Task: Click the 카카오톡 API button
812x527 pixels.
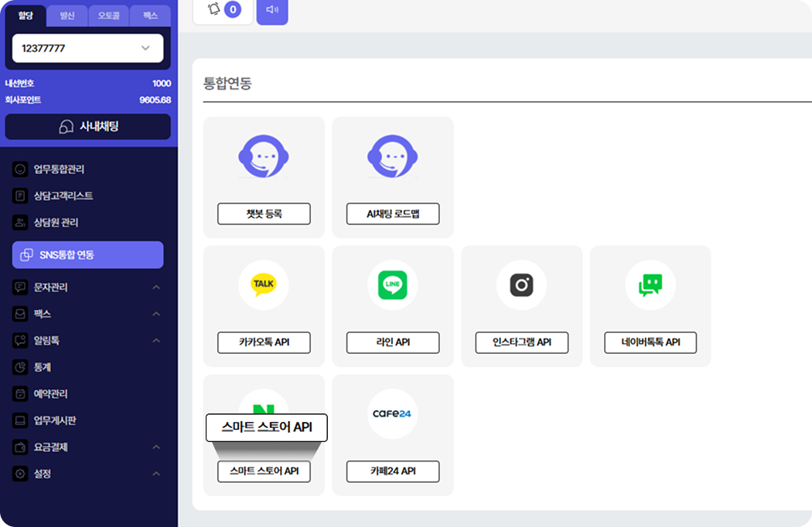Action: (x=264, y=342)
